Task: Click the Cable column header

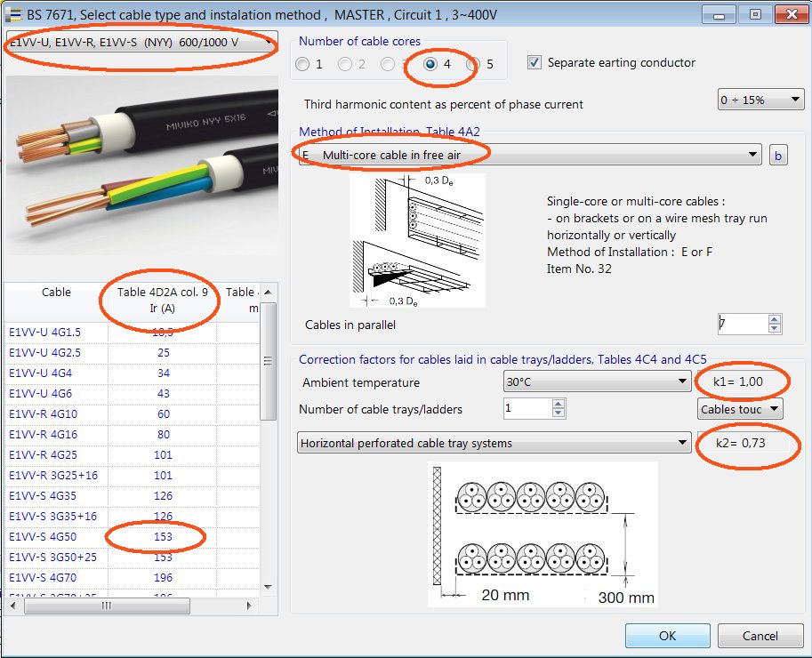Action: (55, 292)
